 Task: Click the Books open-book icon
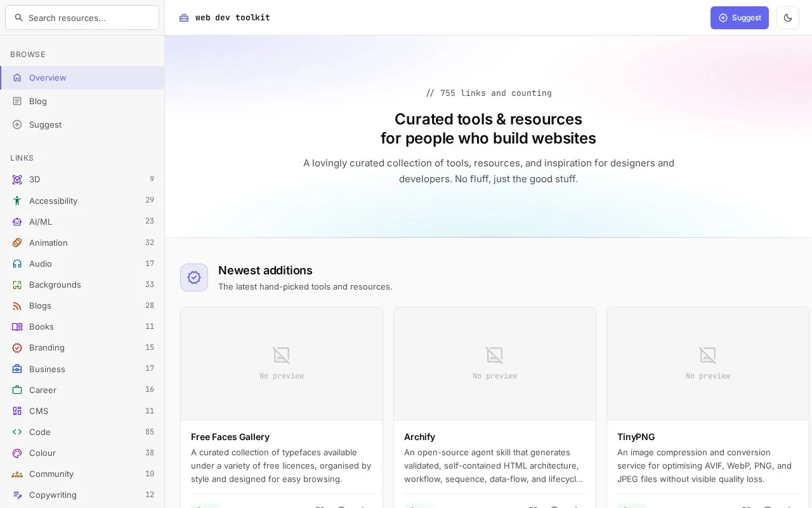tap(17, 326)
